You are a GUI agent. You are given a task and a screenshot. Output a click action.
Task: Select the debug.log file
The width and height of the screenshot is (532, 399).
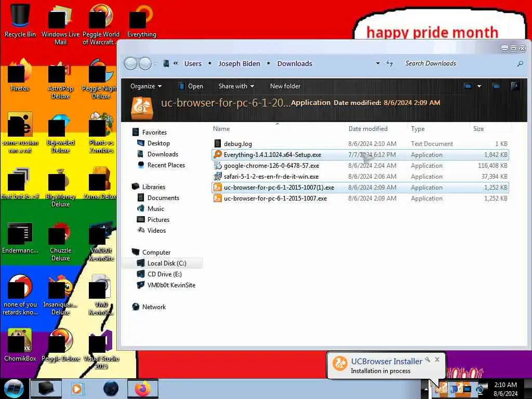[360, 143]
